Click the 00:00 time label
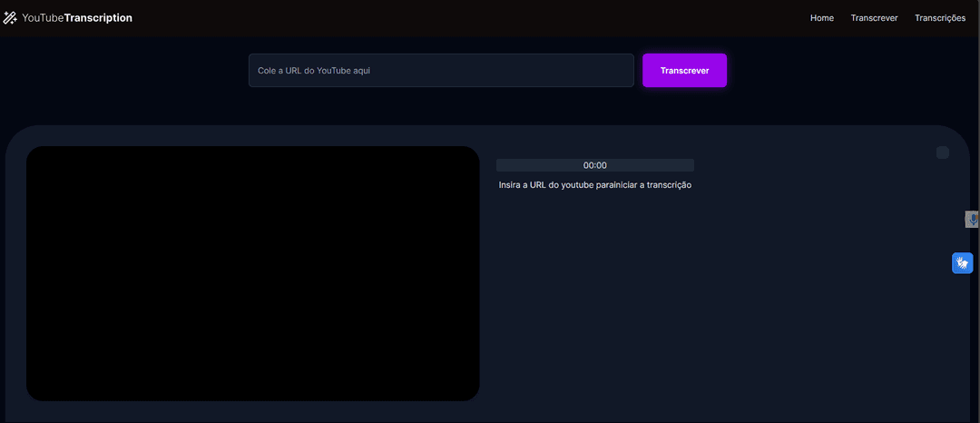 [594, 165]
